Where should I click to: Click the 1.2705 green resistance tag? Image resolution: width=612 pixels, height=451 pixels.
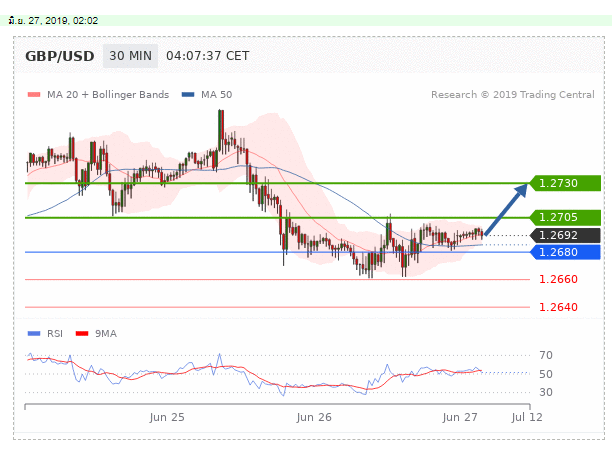pos(565,217)
